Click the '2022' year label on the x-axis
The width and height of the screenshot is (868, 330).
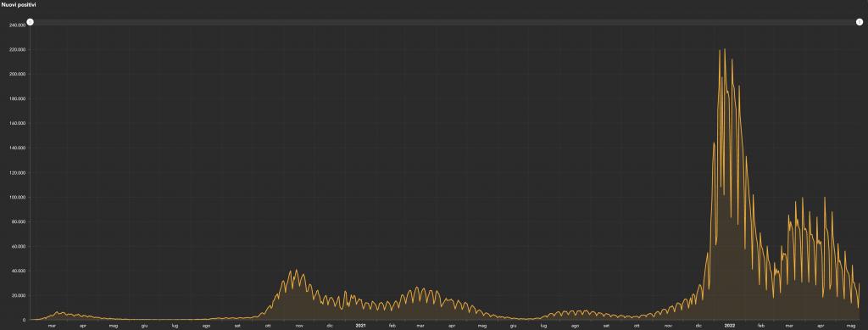(x=730, y=326)
